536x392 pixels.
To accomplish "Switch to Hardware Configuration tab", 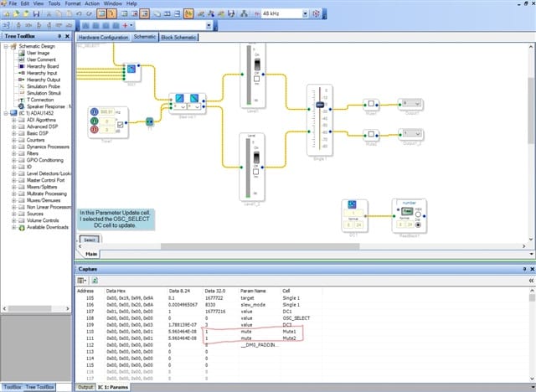I will (x=104, y=37).
